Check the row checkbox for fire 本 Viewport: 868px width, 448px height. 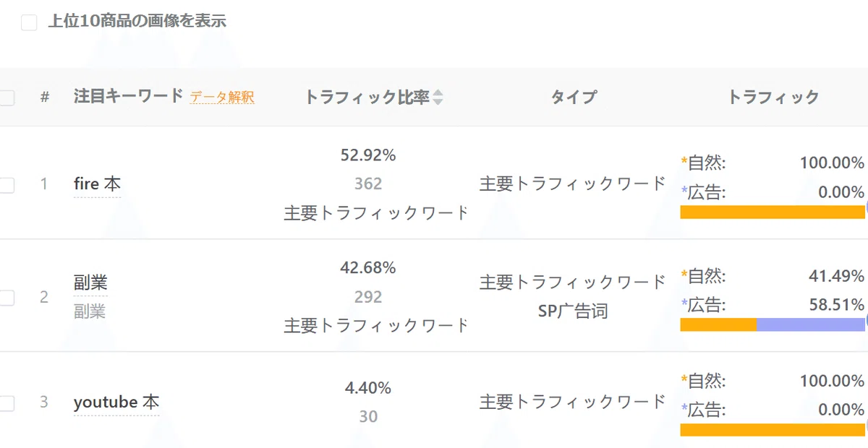point(6,185)
